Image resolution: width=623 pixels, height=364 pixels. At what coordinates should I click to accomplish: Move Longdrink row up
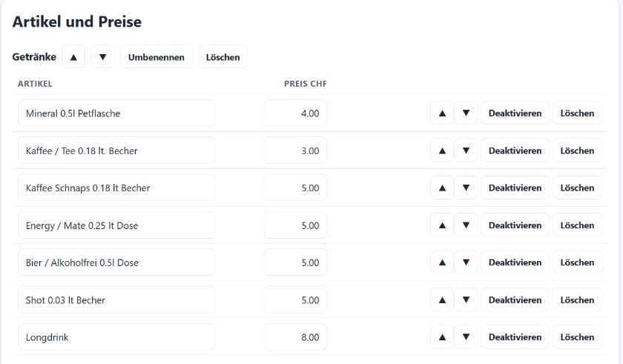click(x=442, y=337)
